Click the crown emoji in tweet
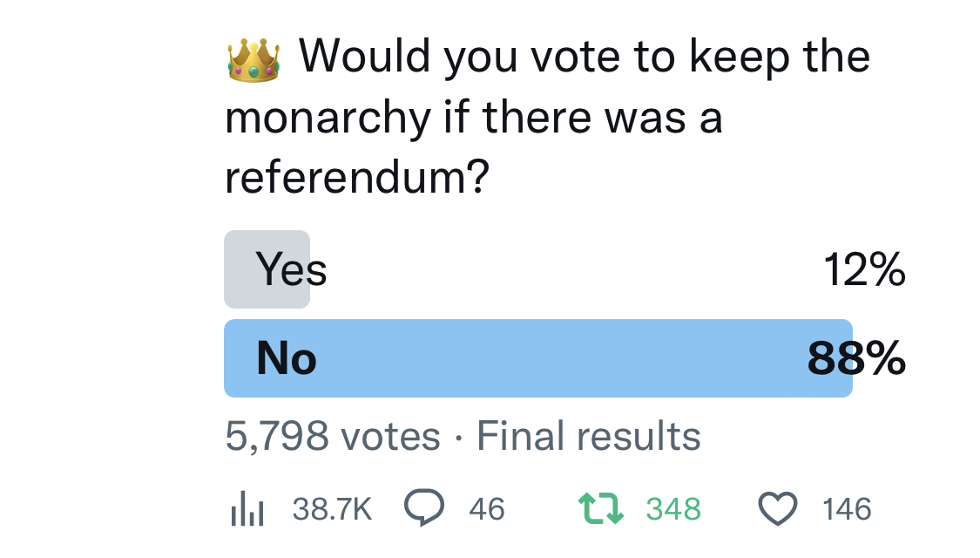 click(253, 60)
